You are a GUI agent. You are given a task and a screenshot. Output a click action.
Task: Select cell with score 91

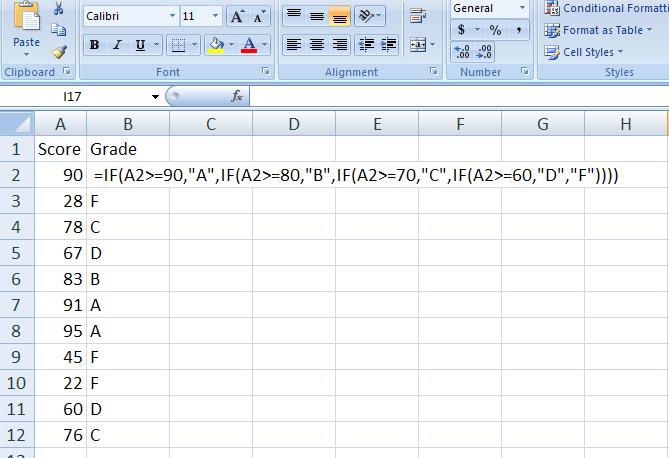coord(61,305)
